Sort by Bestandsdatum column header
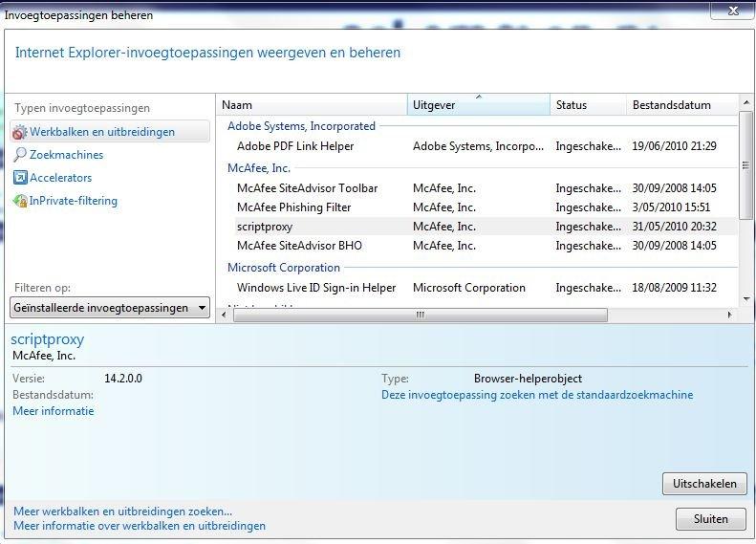Image resolution: width=756 pixels, height=544 pixels. tap(681, 105)
